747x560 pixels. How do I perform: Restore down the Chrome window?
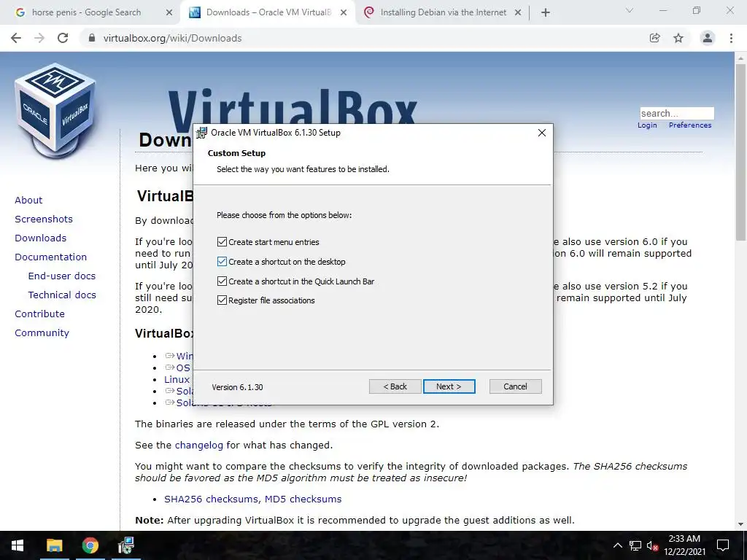tap(697, 10)
